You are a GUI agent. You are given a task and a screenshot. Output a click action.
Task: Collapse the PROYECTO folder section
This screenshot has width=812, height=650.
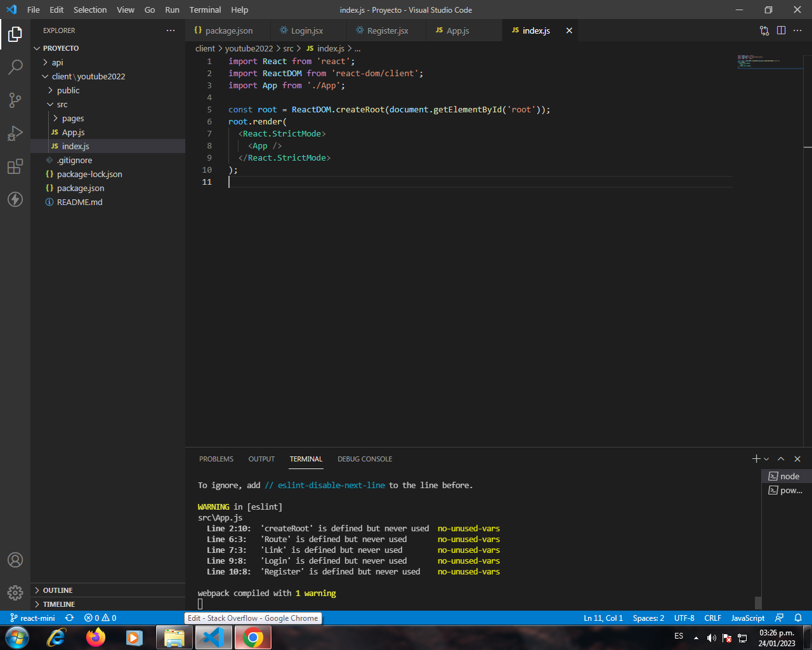click(x=108, y=48)
